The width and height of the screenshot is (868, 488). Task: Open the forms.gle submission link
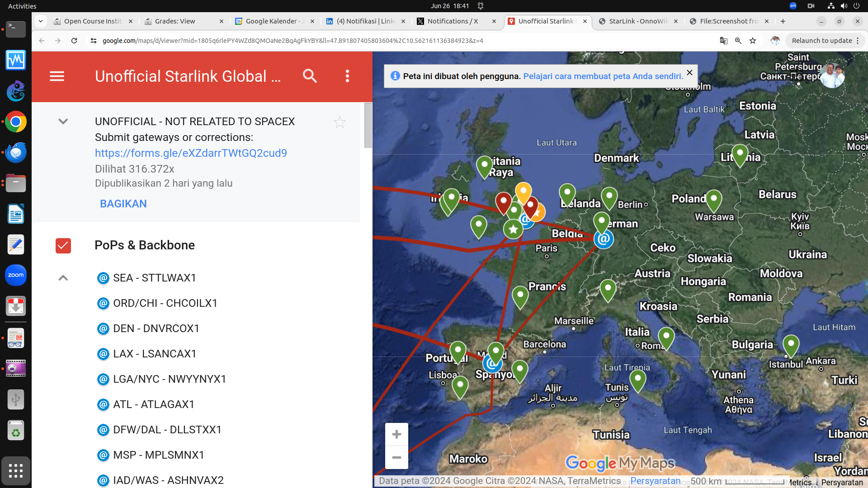[x=191, y=153]
